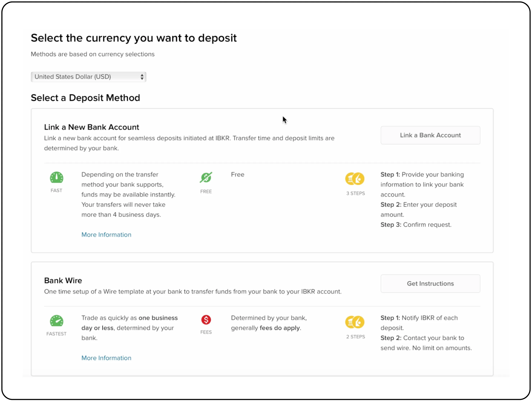Viewport: 532px width, 401px height.
Task: Click the yellow 2 STEPS icon
Action: tap(355, 322)
